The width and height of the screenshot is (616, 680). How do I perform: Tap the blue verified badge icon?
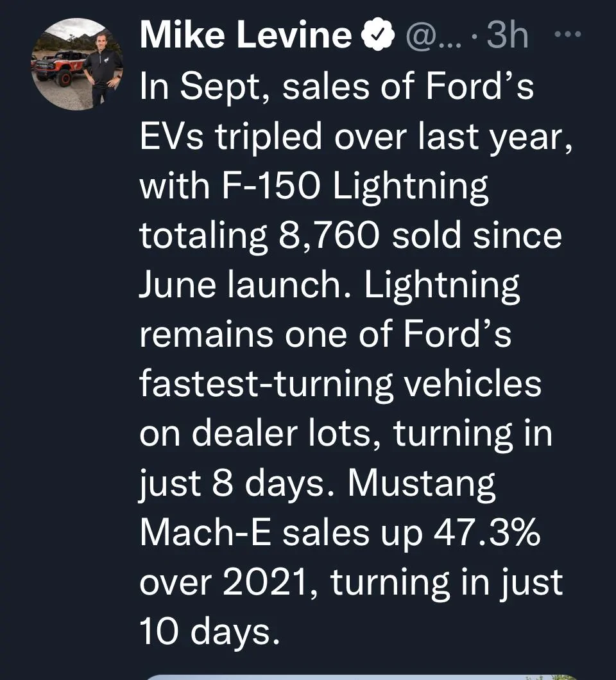click(x=378, y=37)
